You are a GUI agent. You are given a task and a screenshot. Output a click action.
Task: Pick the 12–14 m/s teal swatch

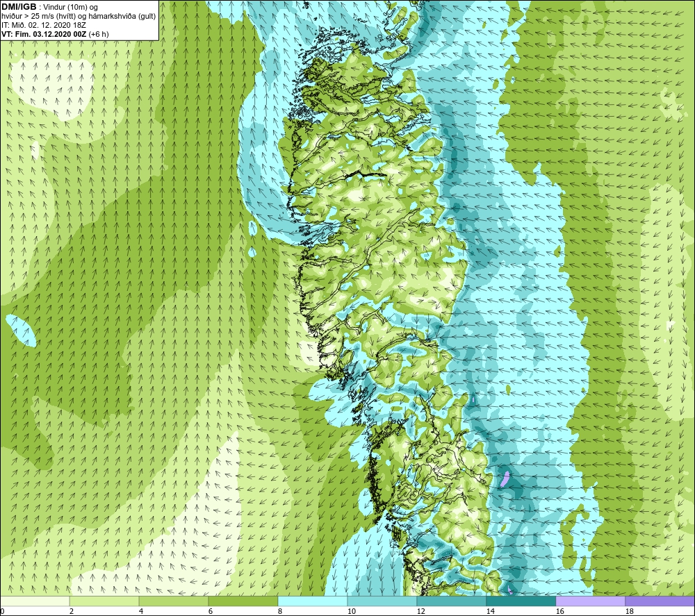tap(452, 601)
